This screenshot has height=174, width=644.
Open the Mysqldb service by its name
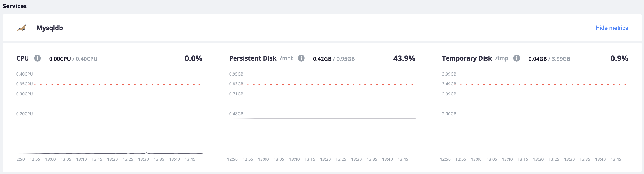(x=49, y=28)
